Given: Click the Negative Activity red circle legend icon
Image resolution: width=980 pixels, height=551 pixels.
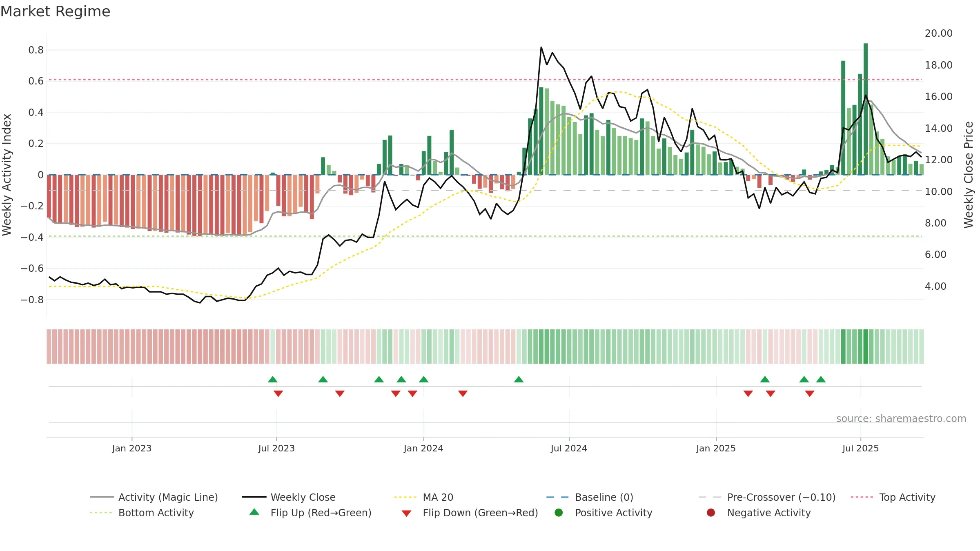Looking at the screenshot, I should pos(711,513).
